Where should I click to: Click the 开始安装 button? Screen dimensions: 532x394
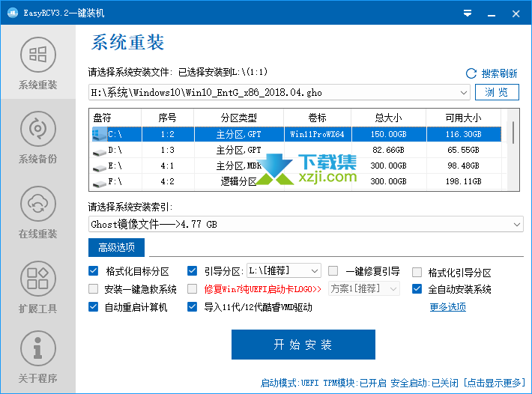pos(303,345)
